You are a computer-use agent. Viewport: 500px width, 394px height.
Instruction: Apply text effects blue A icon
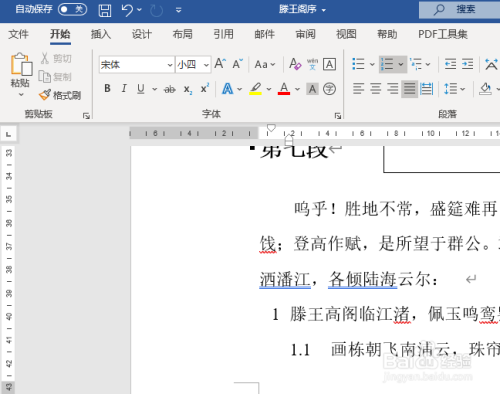227,89
